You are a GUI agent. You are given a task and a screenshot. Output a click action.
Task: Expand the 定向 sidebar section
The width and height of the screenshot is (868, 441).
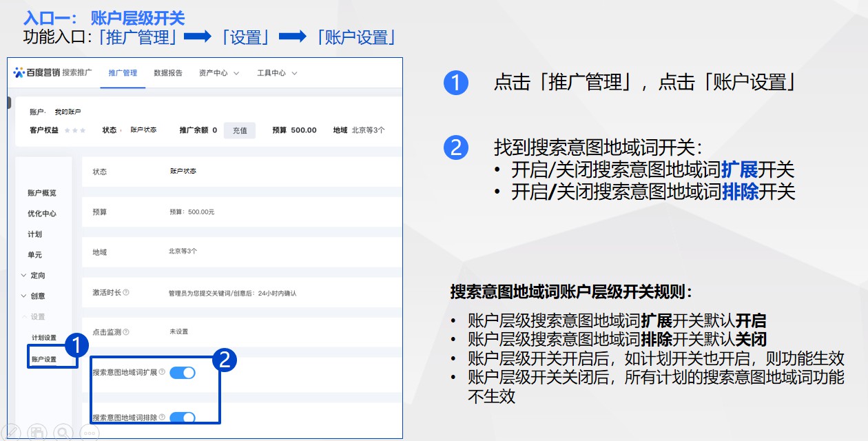(33, 276)
